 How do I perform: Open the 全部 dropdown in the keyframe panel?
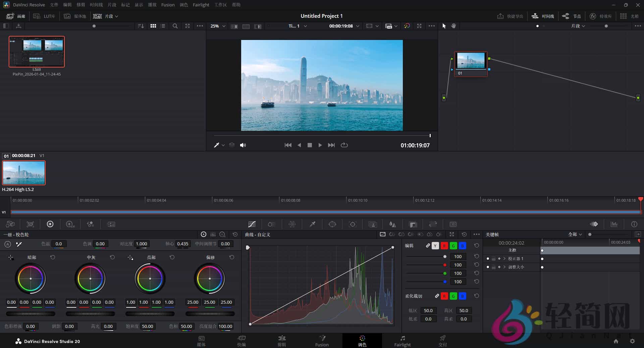(574, 235)
